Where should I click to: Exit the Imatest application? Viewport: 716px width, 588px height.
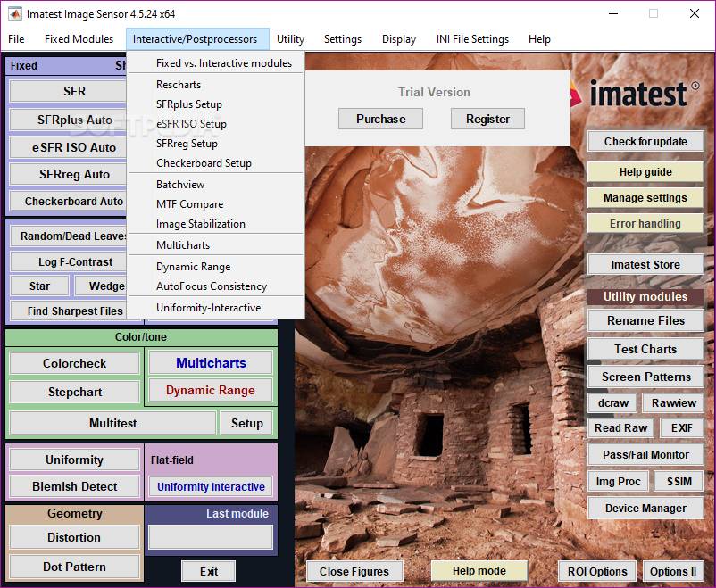209,572
